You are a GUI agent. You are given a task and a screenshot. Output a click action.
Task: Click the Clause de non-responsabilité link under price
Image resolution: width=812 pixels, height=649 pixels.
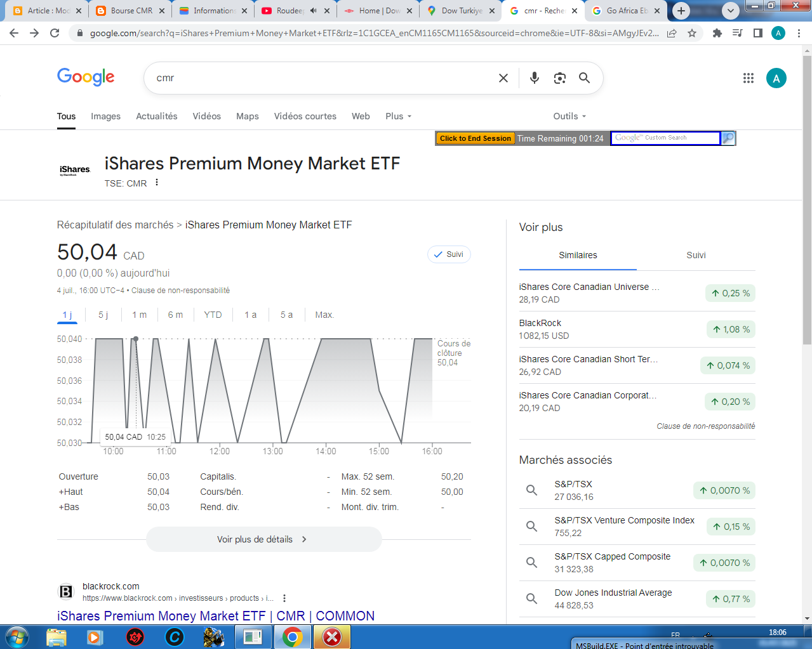pos(180,291)
